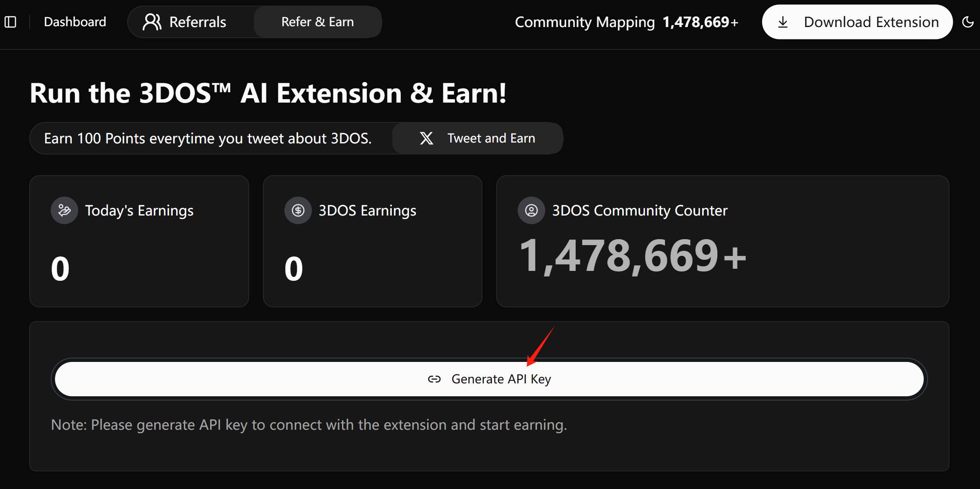Viewport: 980px width, 489px height.
Task: Select the Today's Earnings card
Action: [139, 241]
